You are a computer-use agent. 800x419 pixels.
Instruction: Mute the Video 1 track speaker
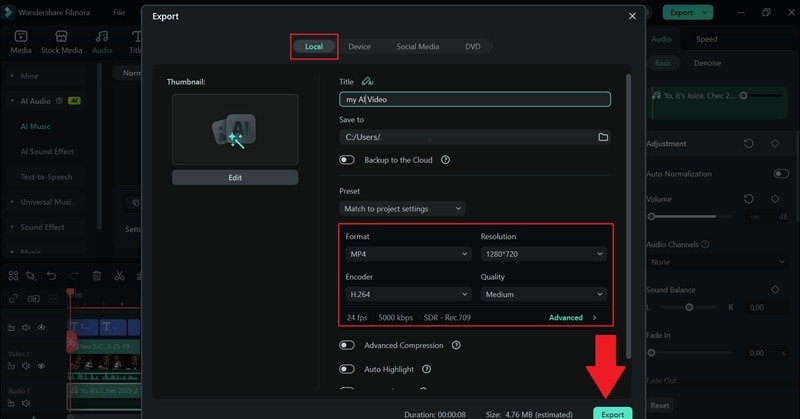(26, 365)
